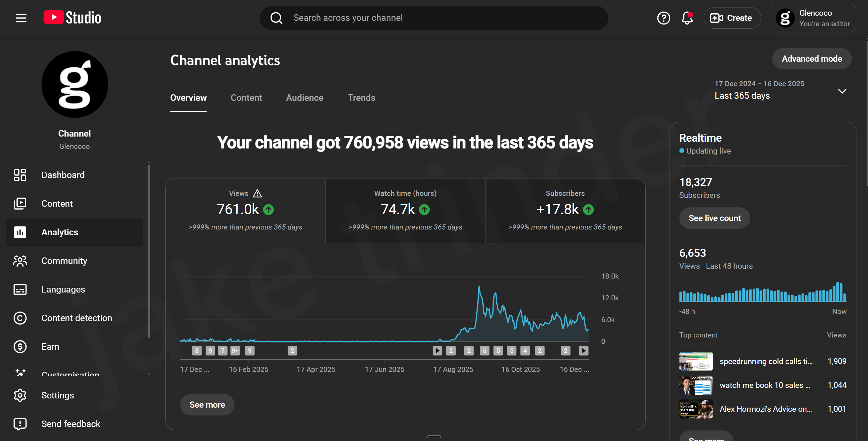868x441 pixels.
Task: Click the search across your channel field
Action: pos(433,18)
